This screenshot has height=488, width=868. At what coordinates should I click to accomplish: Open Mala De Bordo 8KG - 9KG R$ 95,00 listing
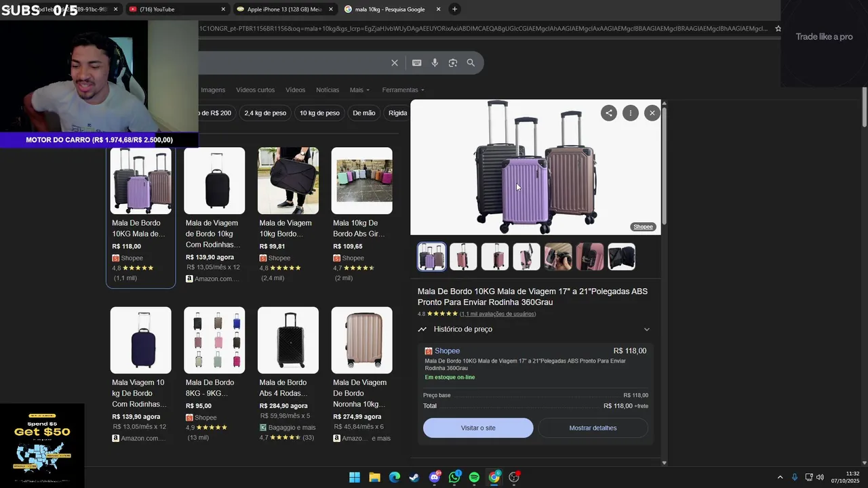pos(214,375)
